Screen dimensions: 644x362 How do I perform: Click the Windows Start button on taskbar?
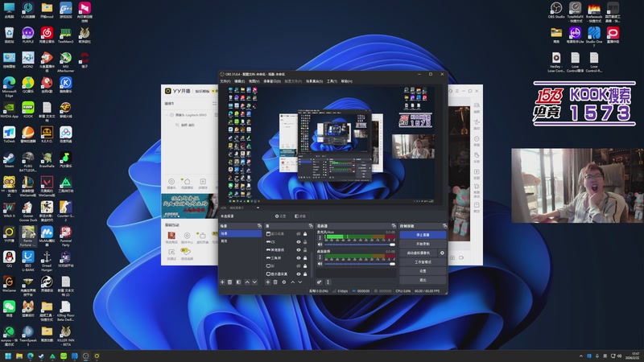(x=8, y=356)
